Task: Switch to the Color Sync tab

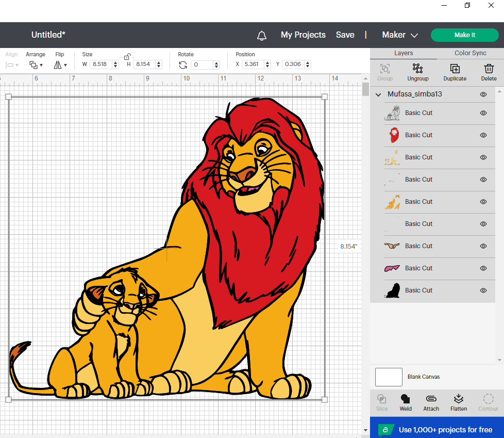Action: click(471, 53)
